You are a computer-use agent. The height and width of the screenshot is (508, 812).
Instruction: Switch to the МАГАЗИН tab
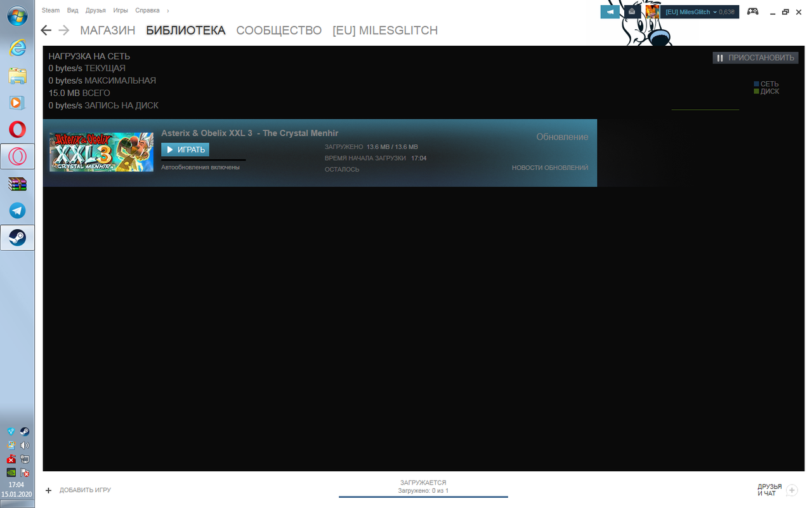(x=108, y=30)
